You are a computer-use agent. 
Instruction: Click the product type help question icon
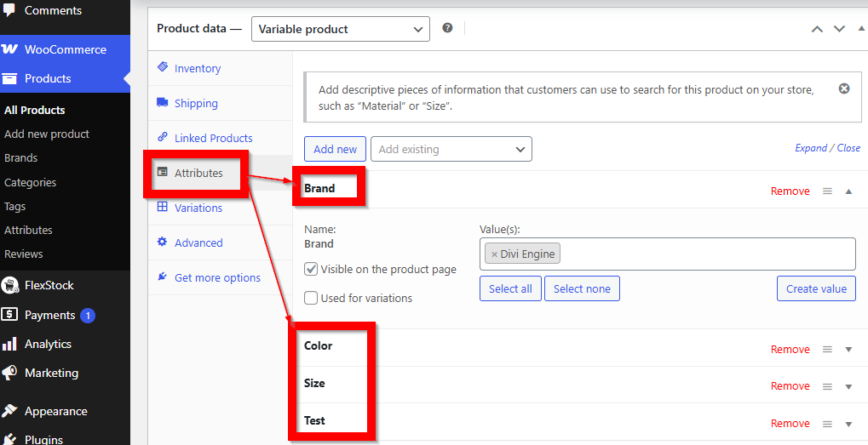(447, 27)
